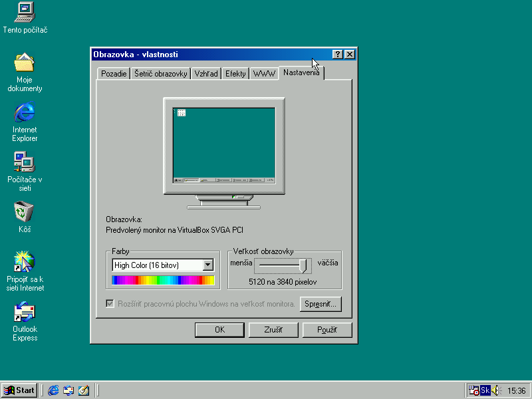Click the Veľkosť obrazovky slider handle
Viewport: 532px width, 399px height.
click(304, 265)
